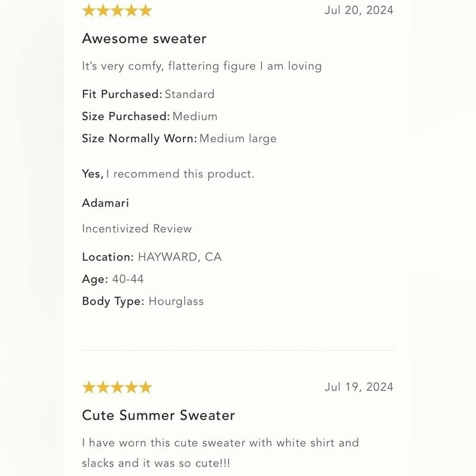Screen dimensions: 476x476
Task: Open the Cute Summer Sweater review title
Action: 159,415
